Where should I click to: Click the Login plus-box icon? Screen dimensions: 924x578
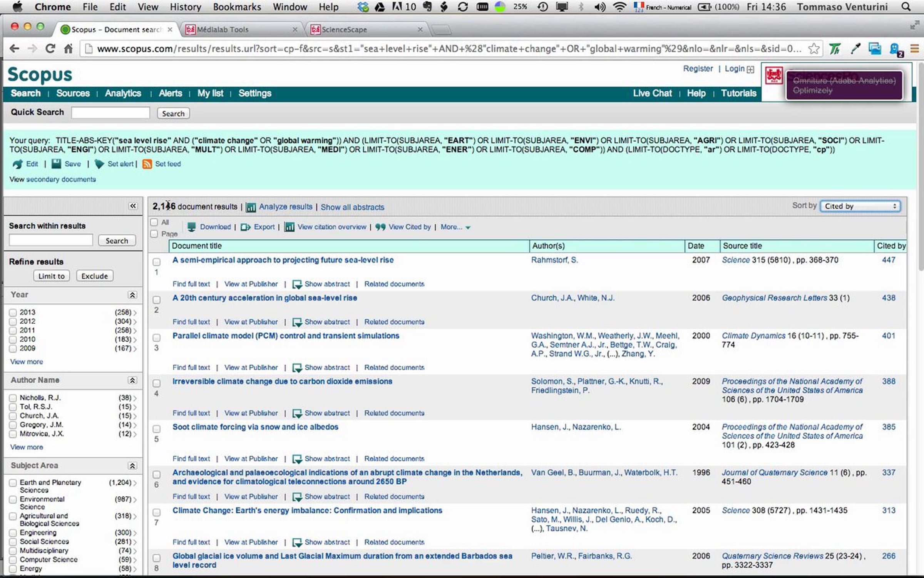tap(750, 69)
